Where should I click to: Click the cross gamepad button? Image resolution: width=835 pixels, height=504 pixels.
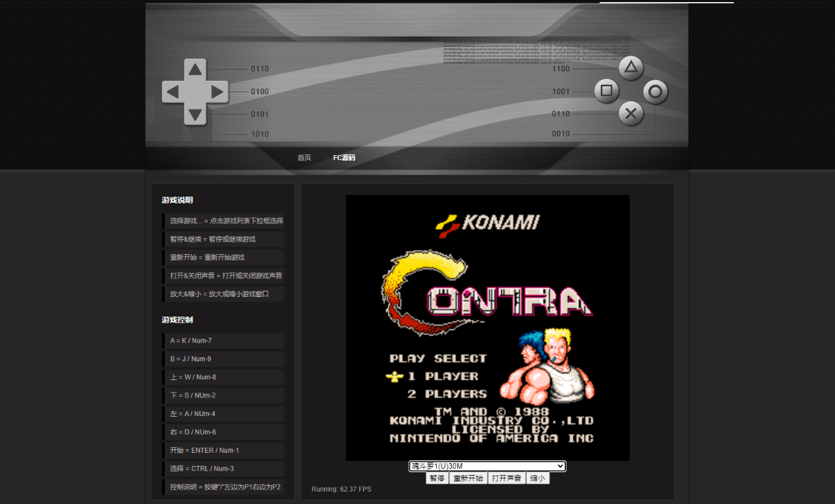pyautogui.click(x=631, y=114)
